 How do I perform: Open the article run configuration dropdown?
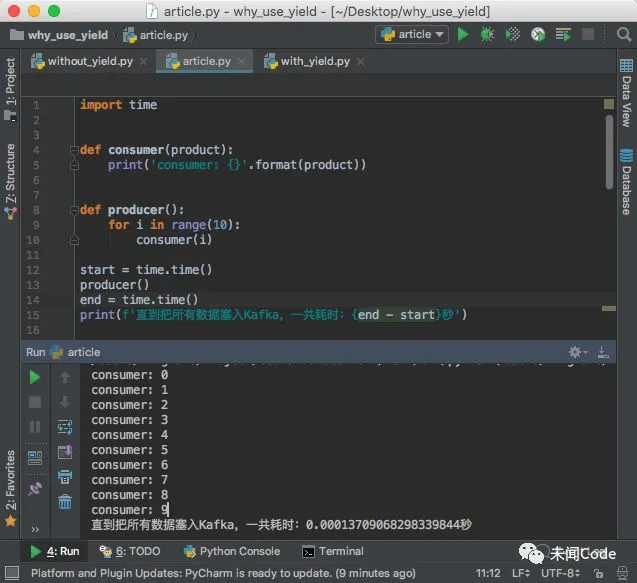pos(412,35)
